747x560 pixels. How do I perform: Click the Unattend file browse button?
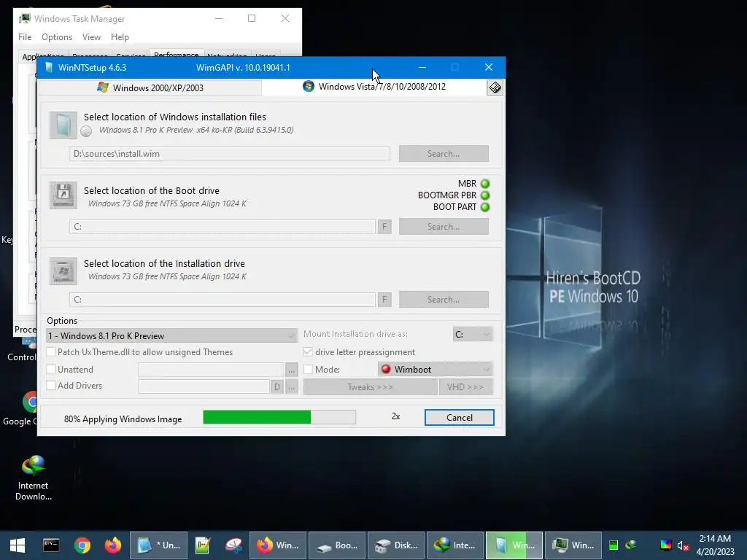292,370
